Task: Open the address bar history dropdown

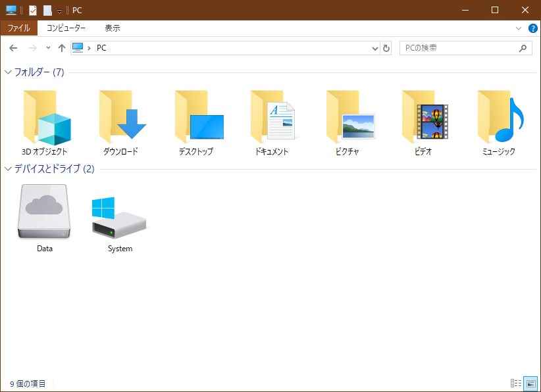Action: coord(374,48)
